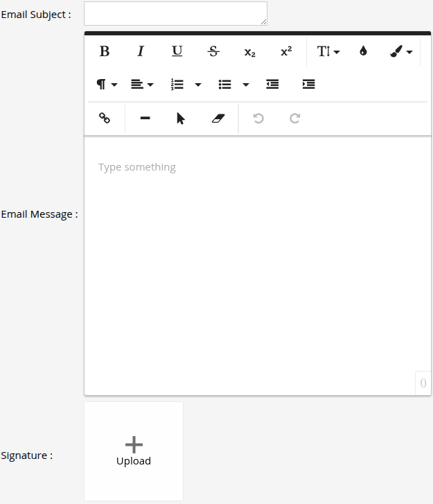Toggle Underline text formatting
The image size is (433, 504).
point(177,51)
